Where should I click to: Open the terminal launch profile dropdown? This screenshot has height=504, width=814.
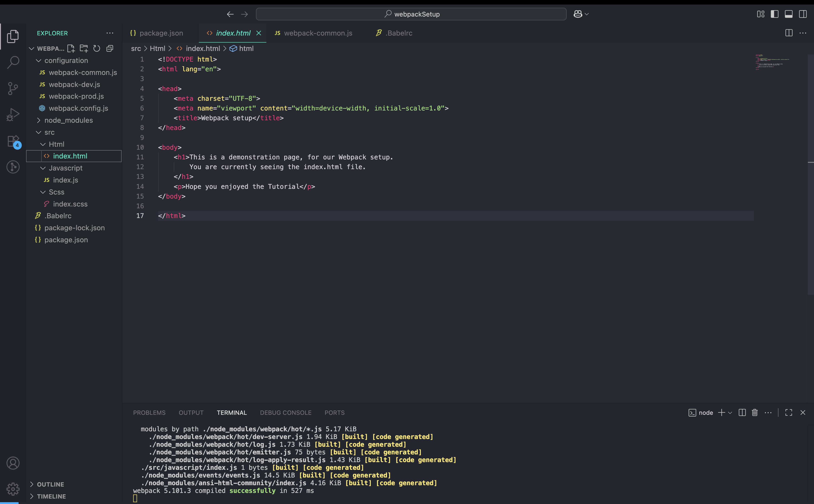coord(730,413)
